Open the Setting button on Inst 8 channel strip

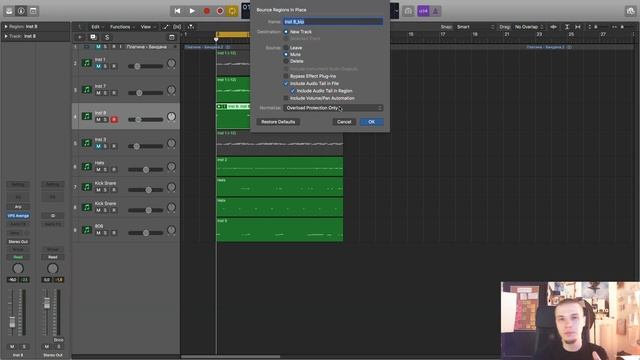pos(18,184)
